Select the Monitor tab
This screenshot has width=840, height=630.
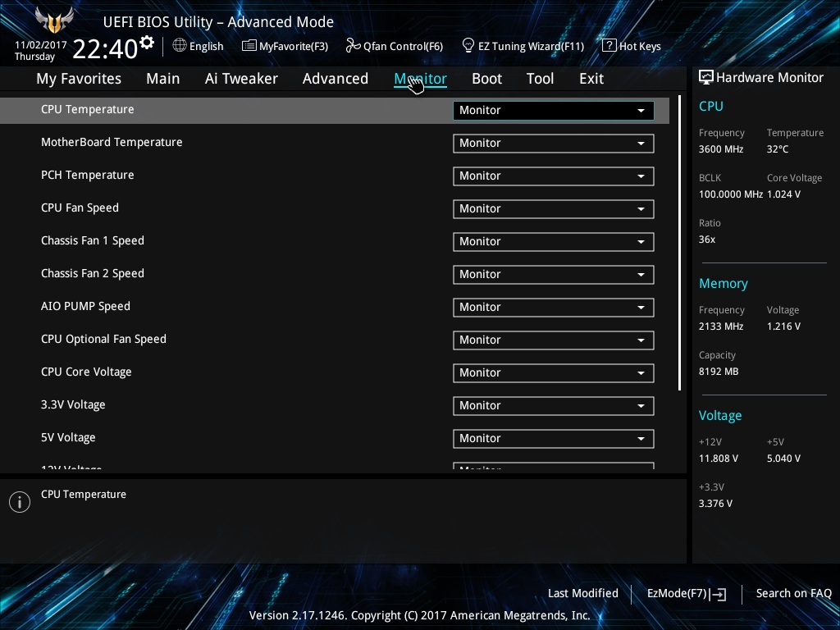click(x=421, y=78)
